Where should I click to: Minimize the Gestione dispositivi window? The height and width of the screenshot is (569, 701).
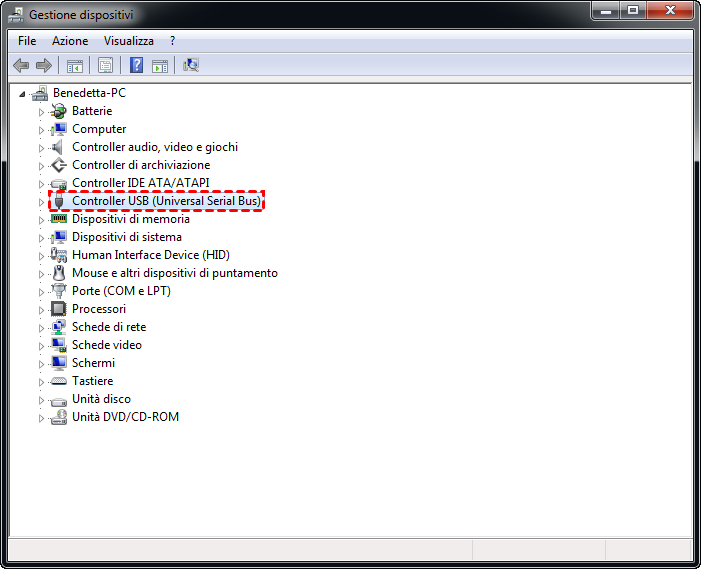click(606, 11)
